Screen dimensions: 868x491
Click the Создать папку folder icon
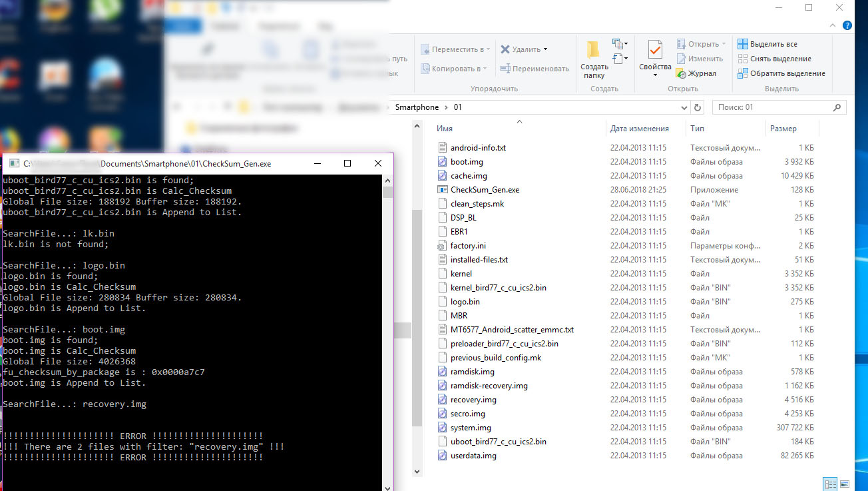point(592,50)
